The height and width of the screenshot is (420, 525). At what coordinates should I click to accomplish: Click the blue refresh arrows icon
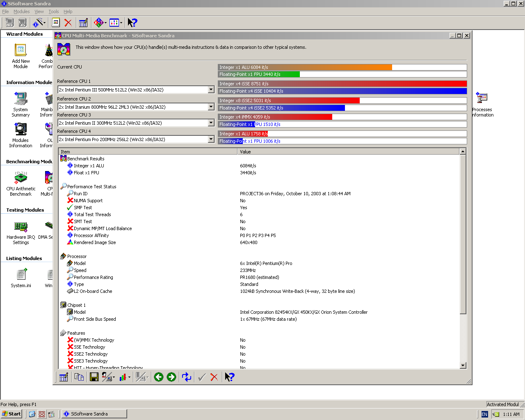187,377
